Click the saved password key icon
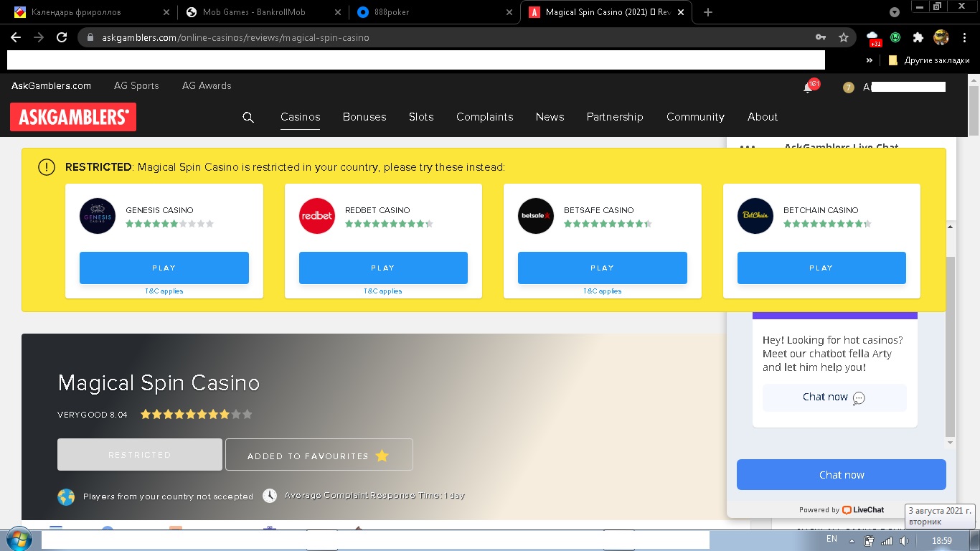This screenshot has height=551, width=980. 821,37
